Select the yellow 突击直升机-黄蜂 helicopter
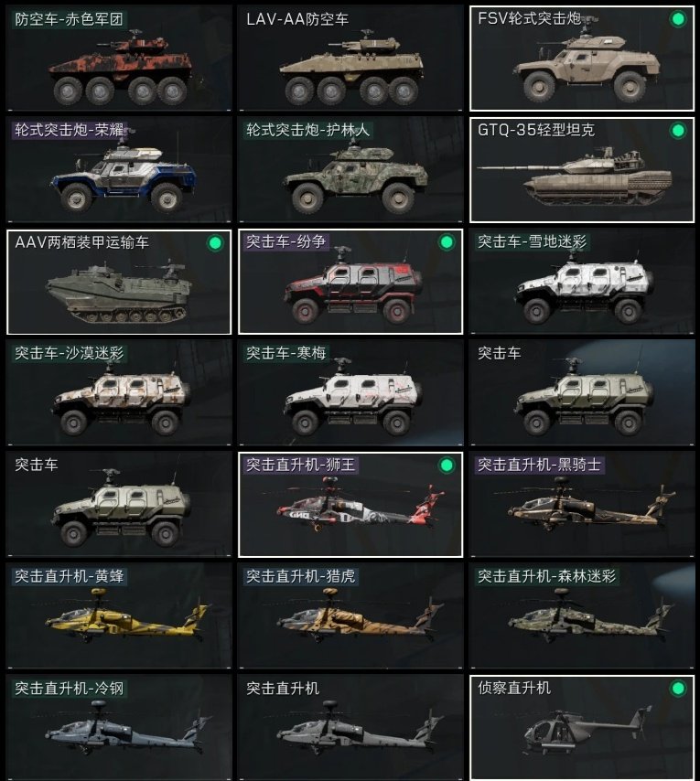 point(119,616)
